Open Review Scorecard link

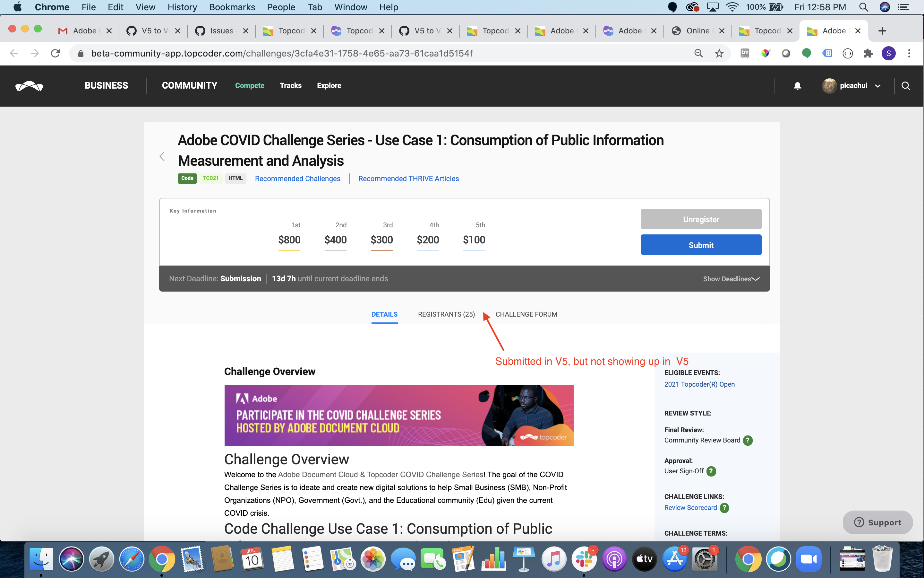[690, 508]
